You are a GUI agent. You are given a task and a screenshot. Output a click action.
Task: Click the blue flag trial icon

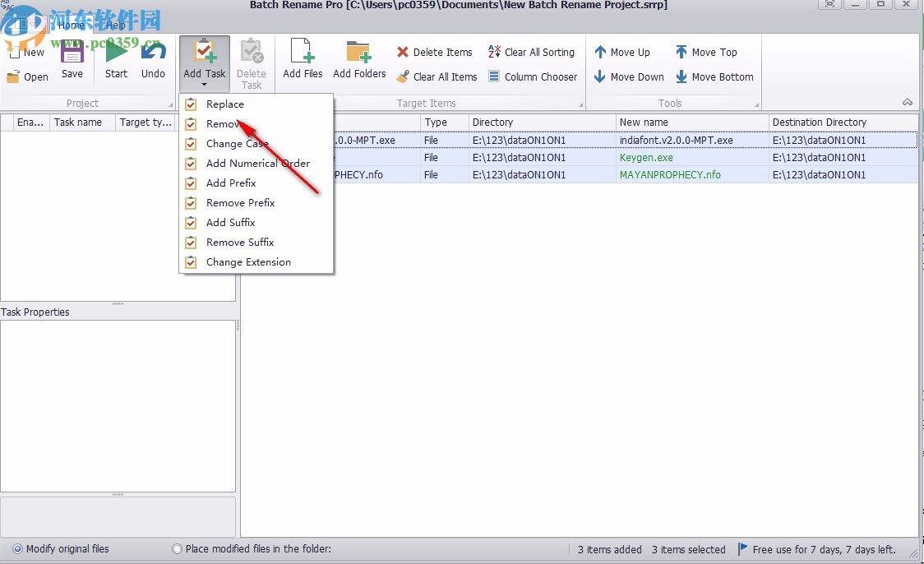(x=743, y=548)
